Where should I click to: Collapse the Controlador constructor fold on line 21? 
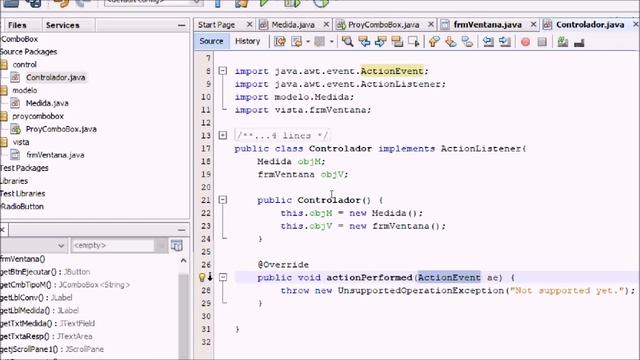[x=223, y=200]
